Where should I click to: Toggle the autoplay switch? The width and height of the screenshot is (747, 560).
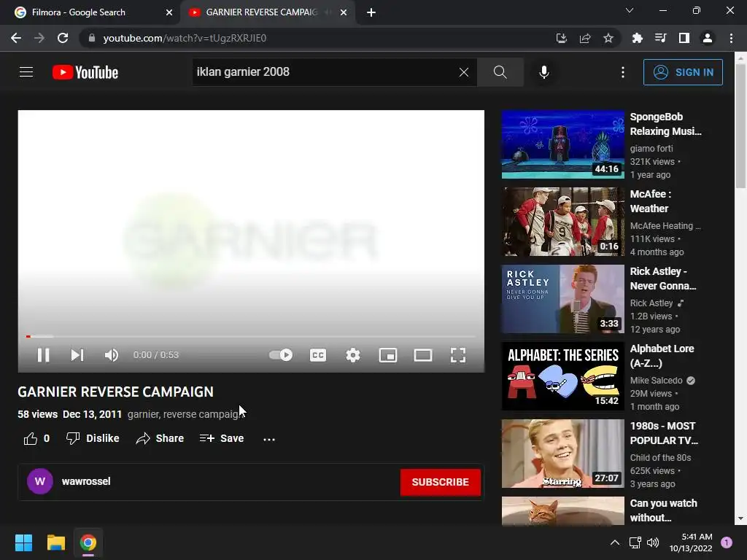click(281, 355)
